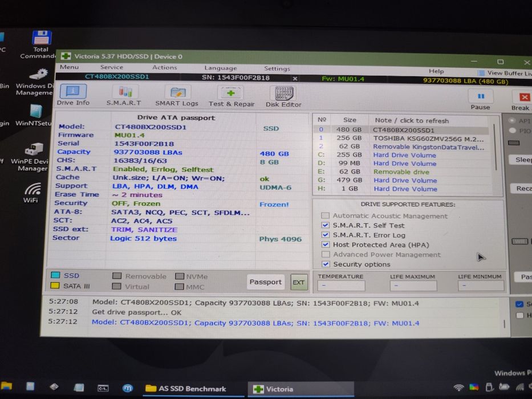The image size is (532, 399).
Task: Open the Language menu
Action: pyautogui.click(x=221, y=68)
